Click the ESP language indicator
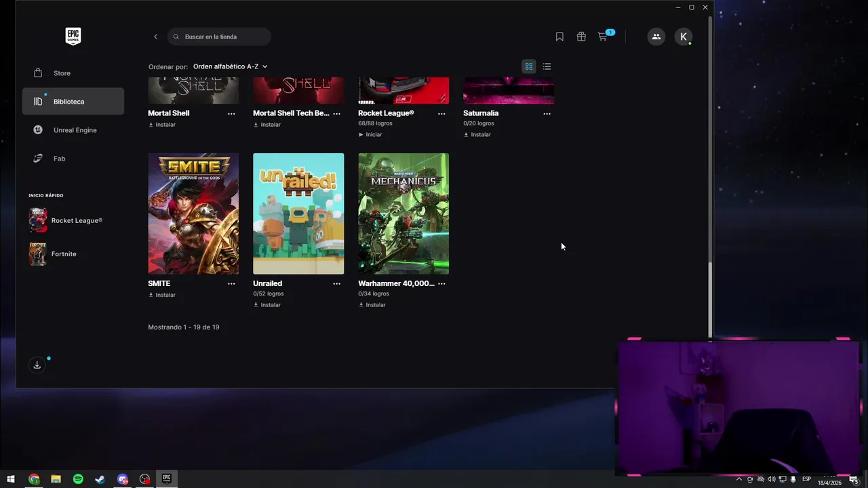Screen dimensions: 868x488 [806, 479]
